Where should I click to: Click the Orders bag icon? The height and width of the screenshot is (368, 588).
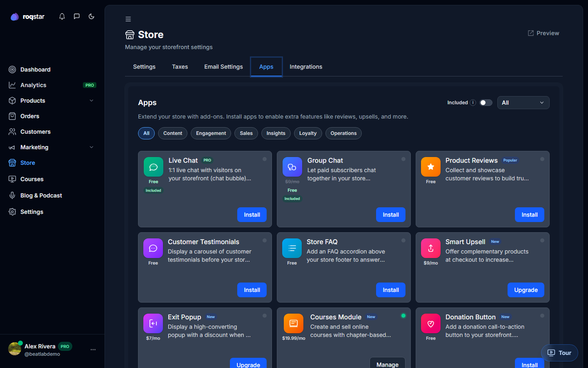(x=12, y=116)
